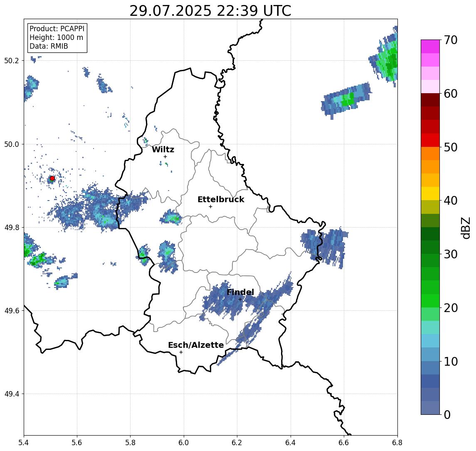Image resolution: width=476 pixels, height=451 pixels.
Task: Click the cross marker below Findel
Action: click(x=240, y=300)
